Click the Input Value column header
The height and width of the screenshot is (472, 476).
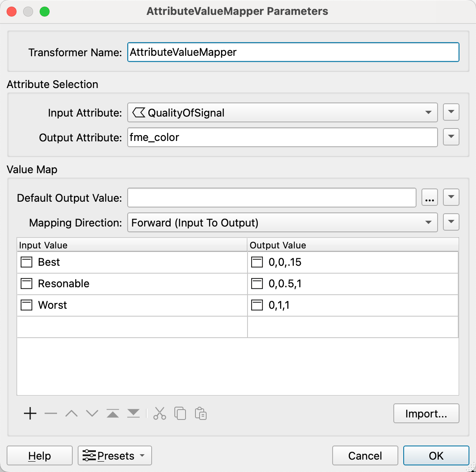[132, 245]
